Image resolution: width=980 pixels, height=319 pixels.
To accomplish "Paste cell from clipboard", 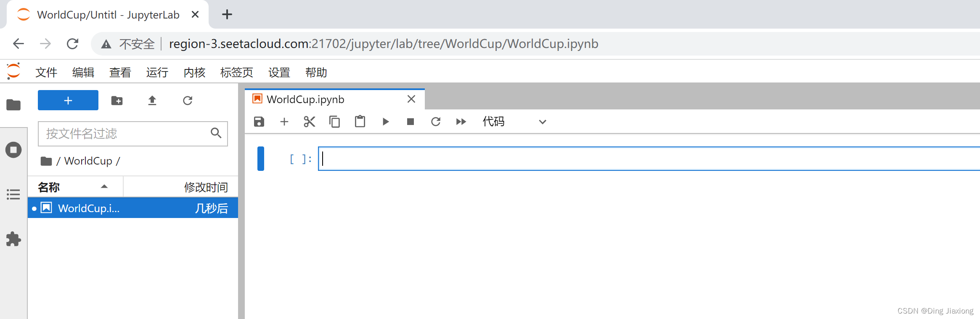I will [360, 122].
